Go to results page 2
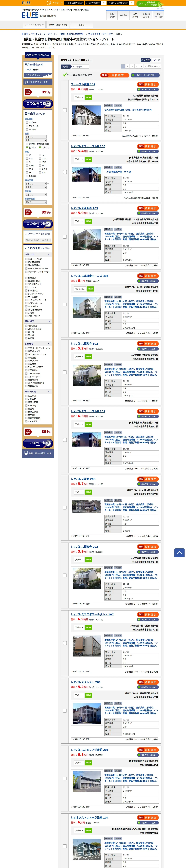Image resolution: width=186 pixels, height=868 pixels. 127,66
